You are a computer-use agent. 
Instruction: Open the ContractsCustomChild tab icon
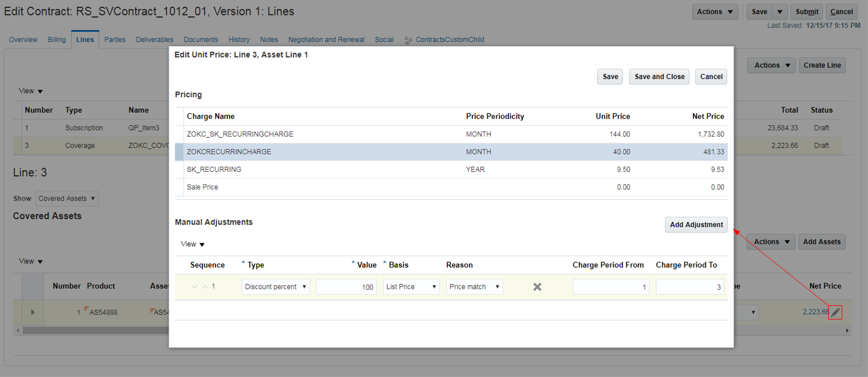408,40
